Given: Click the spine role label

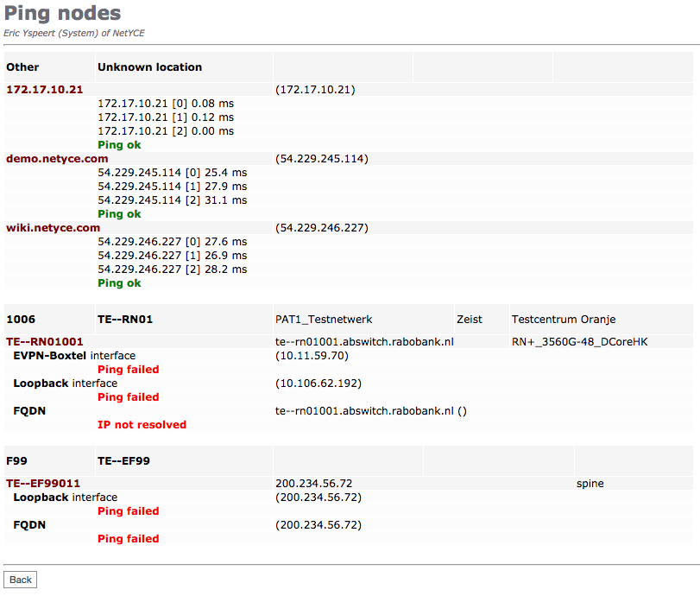Looking at the screenshot, I should 590,483.
